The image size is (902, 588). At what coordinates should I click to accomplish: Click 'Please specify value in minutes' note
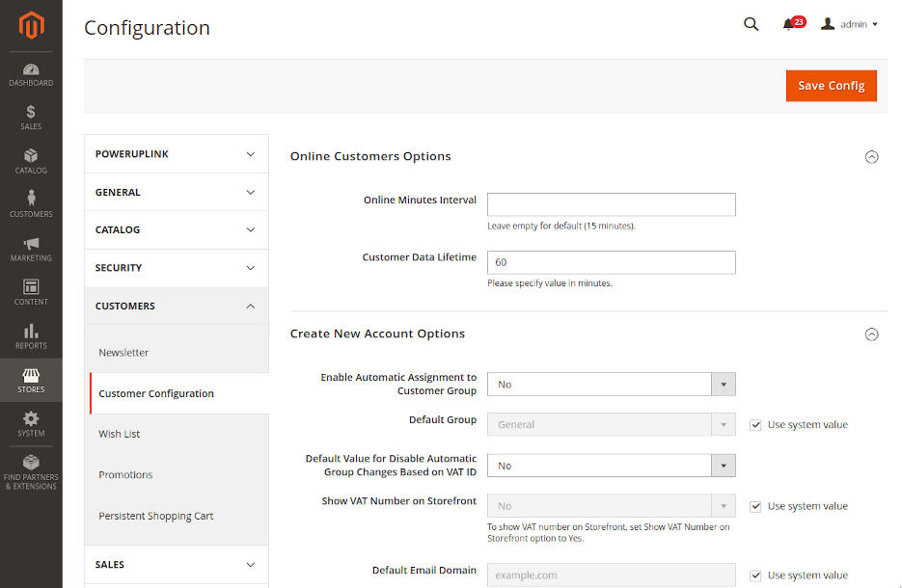click(549, 283)
